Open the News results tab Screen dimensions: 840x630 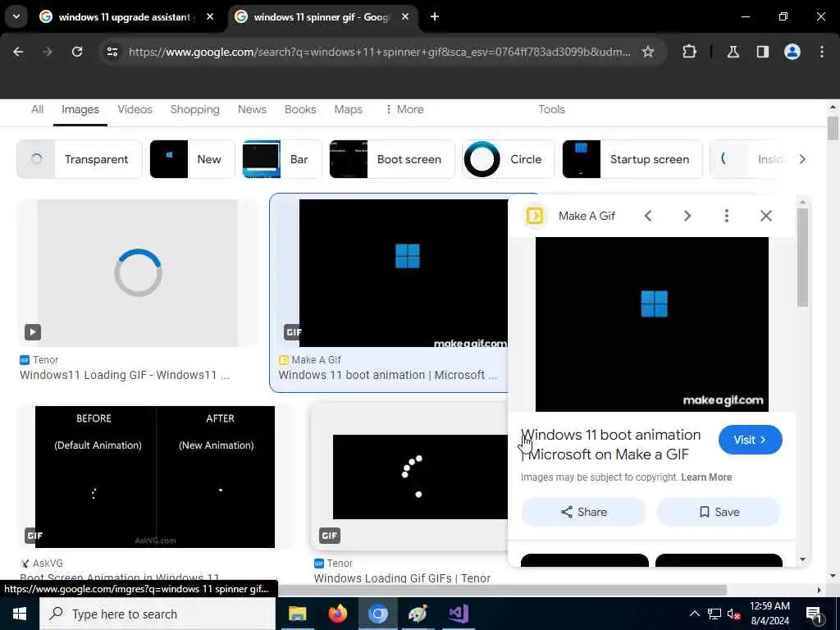click(x=252, y=109)
